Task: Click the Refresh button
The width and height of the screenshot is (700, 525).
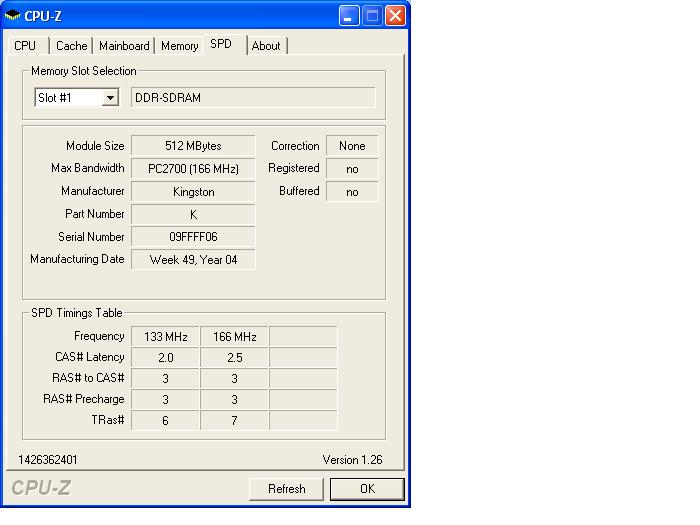Action: pyautogui.click(x=287, y=489)
